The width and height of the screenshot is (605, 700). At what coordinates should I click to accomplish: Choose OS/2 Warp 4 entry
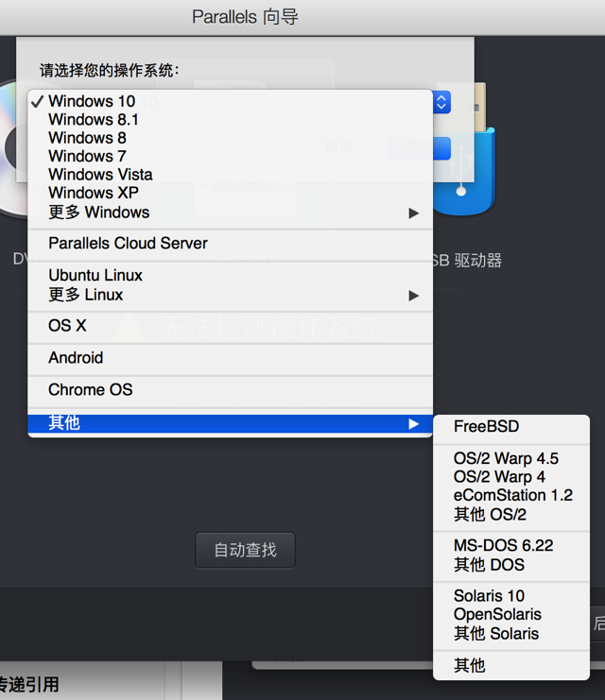(x=511, y=477)
